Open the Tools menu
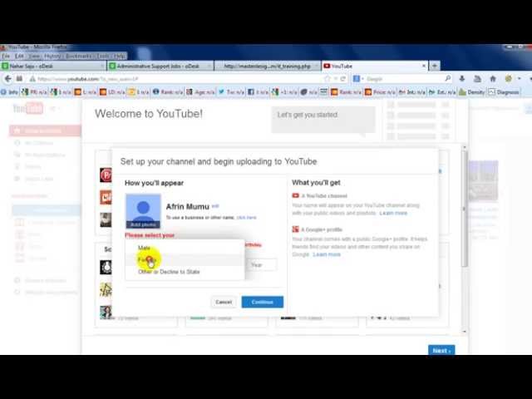 click(x=103, y=56)
